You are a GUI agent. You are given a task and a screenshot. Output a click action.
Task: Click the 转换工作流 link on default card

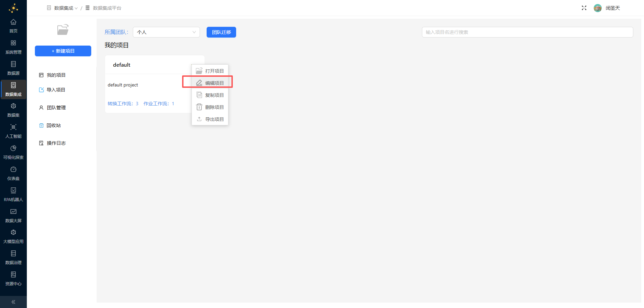[123, 104]
